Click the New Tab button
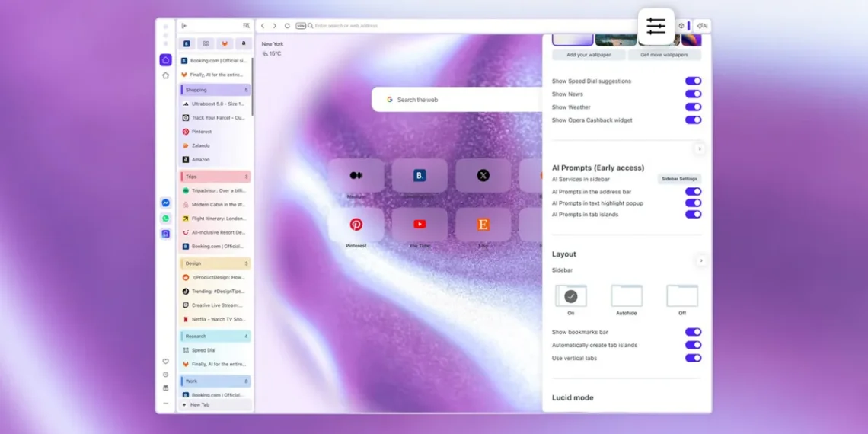The image size is (868, 434). click(x=215, y=404)
